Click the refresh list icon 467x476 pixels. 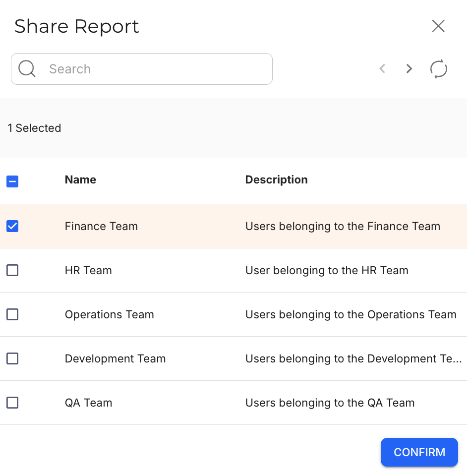click(x=438, y=69)
